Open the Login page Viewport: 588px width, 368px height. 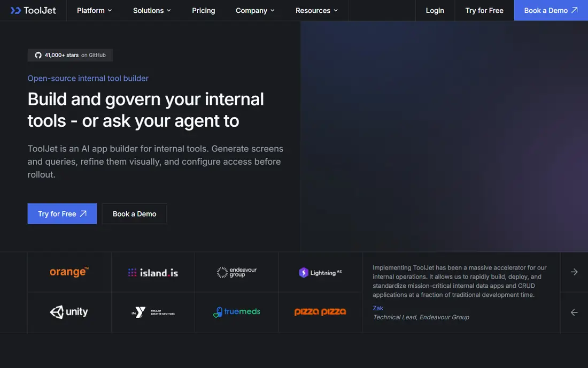435,11
